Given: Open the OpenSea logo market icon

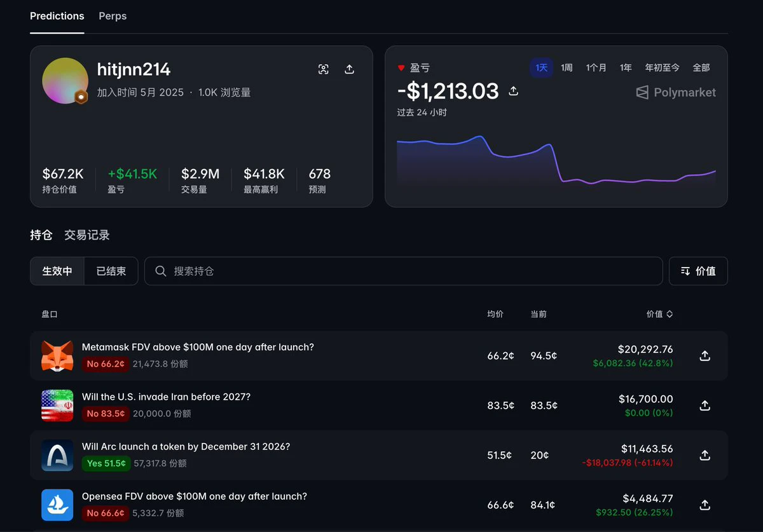Looking at the screenshot, I should point(57,505).
